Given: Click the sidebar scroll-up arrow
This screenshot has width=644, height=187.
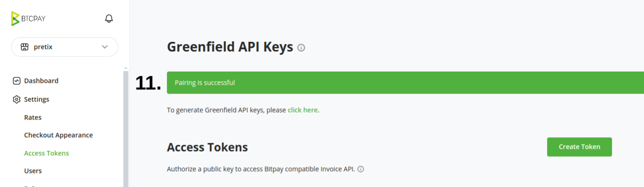Looking at the screenshot, I should [x=126, y=68].
